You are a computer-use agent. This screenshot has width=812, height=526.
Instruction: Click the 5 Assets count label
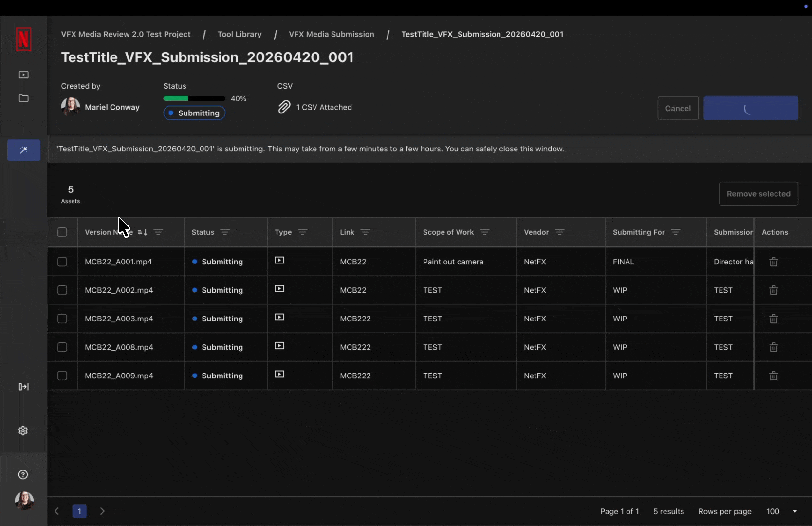point(71,194)
